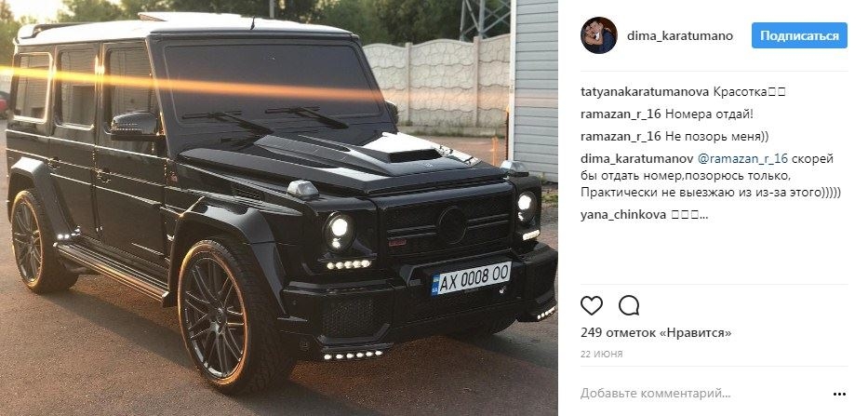Viewport: 868px width, 416px height.
Task: Open the dima_karatumano profile avatar
Action: tap(598, 35)
